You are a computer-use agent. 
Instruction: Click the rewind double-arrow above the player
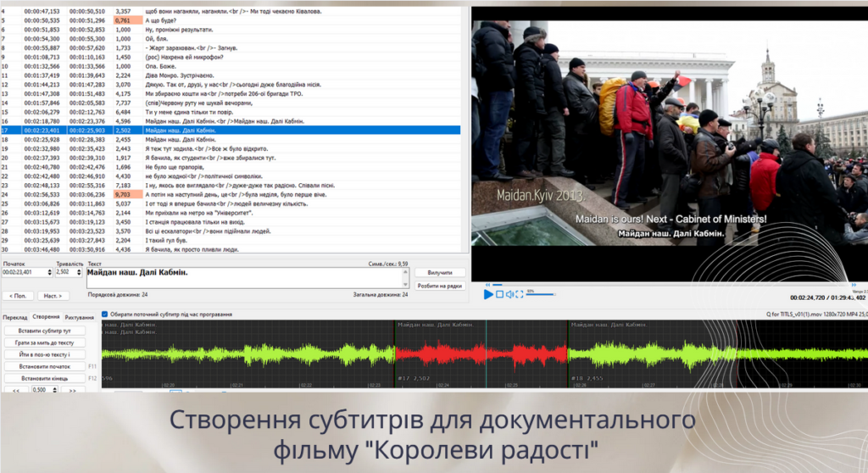pyautogui.click(x=487, y=285)
